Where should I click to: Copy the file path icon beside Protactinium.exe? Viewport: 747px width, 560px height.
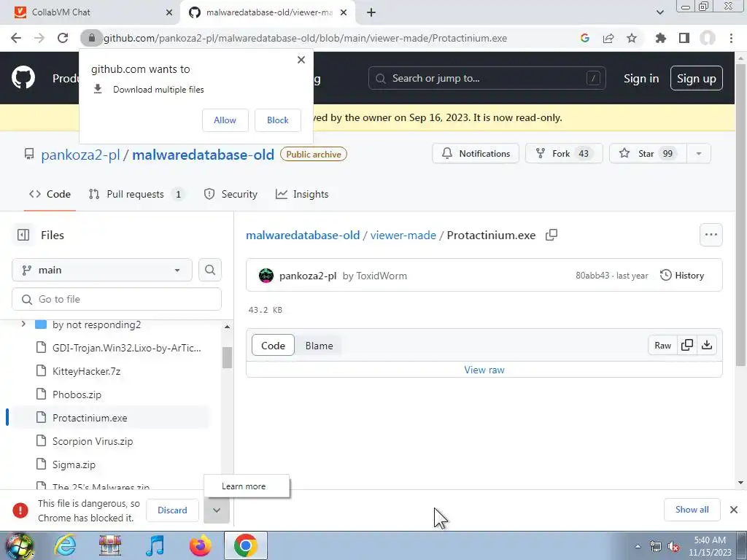click(551, 235)
